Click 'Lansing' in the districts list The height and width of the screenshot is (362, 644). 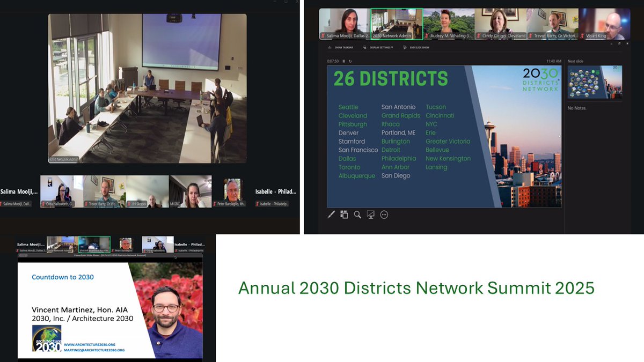tap(436, 167)
